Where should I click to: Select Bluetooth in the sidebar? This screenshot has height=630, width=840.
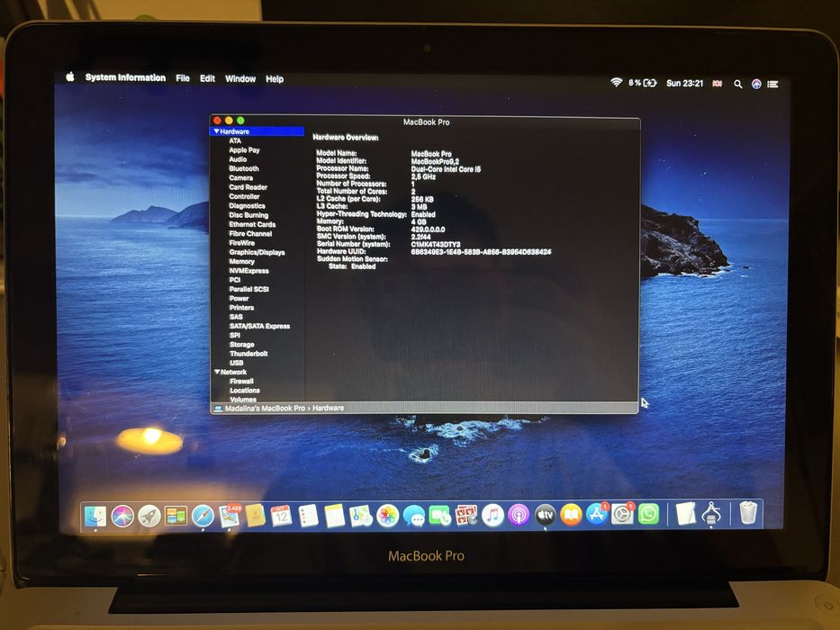pos(244,168)
